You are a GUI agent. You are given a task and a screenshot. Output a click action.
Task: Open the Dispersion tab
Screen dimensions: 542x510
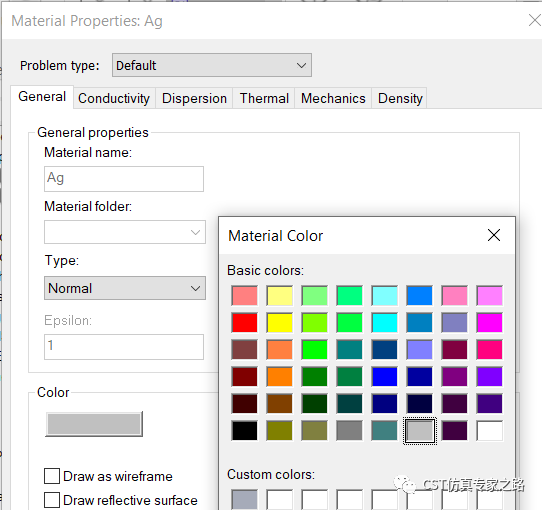click(x=194, y=99)
